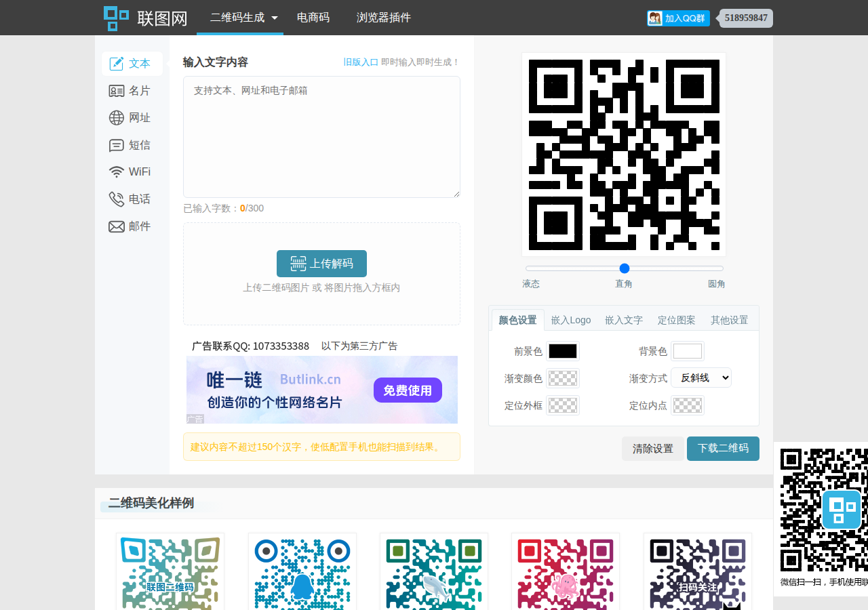This screenshot has height=610, width=868.
Task: Switch to the 嵌入文字 tab
Action: (x=624, y=320)
